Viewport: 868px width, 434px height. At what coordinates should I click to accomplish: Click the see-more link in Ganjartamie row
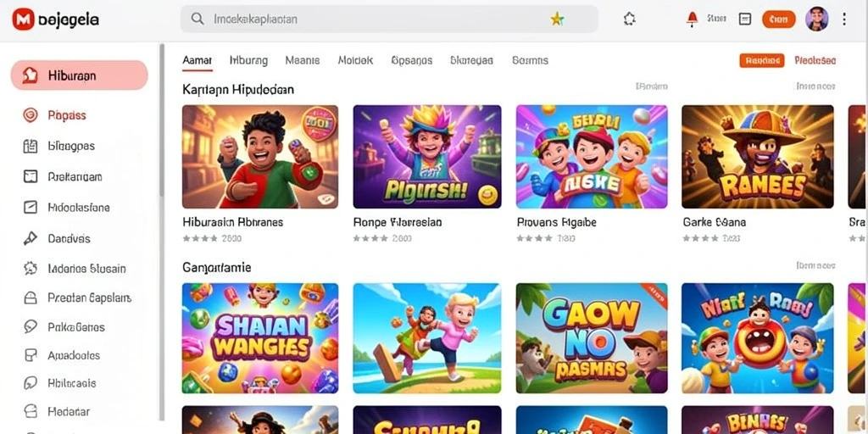pos(815,265)
